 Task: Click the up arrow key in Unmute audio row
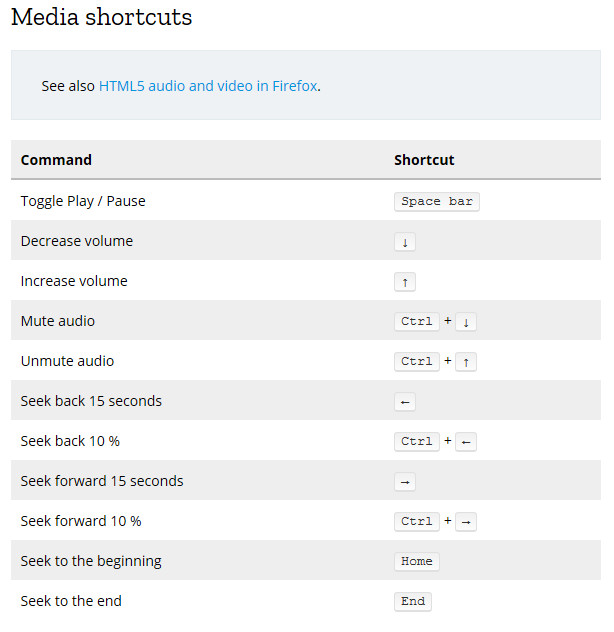click(466, 362)
